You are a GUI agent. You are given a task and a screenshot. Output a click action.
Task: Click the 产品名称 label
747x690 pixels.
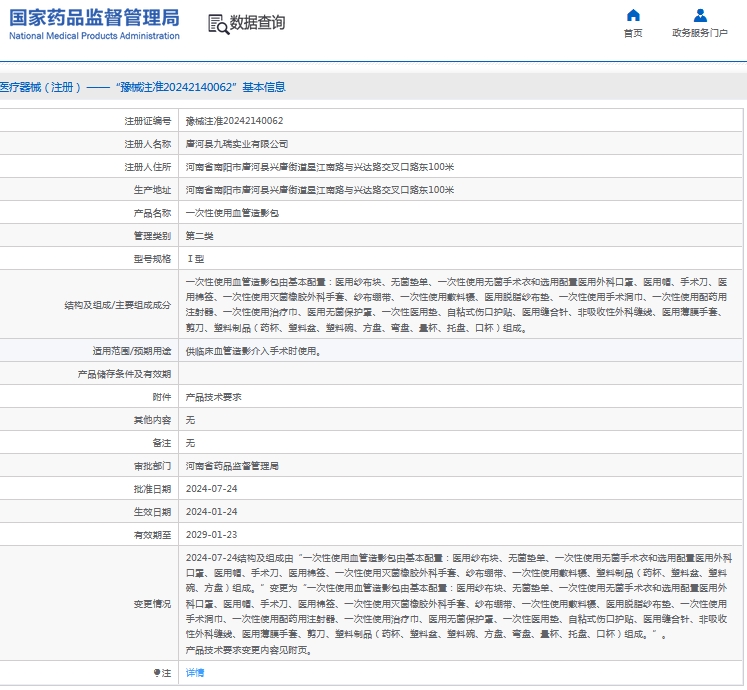tap(152, 213)
